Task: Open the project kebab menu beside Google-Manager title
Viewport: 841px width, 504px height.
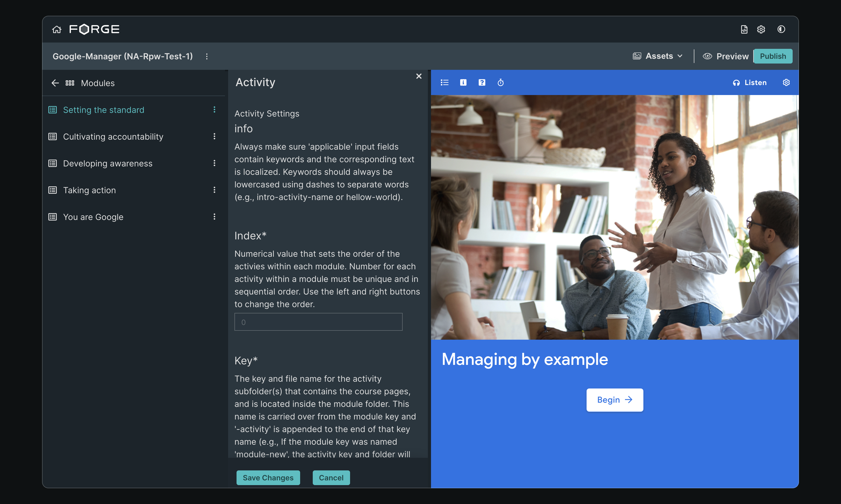Action: coord(207,56)
